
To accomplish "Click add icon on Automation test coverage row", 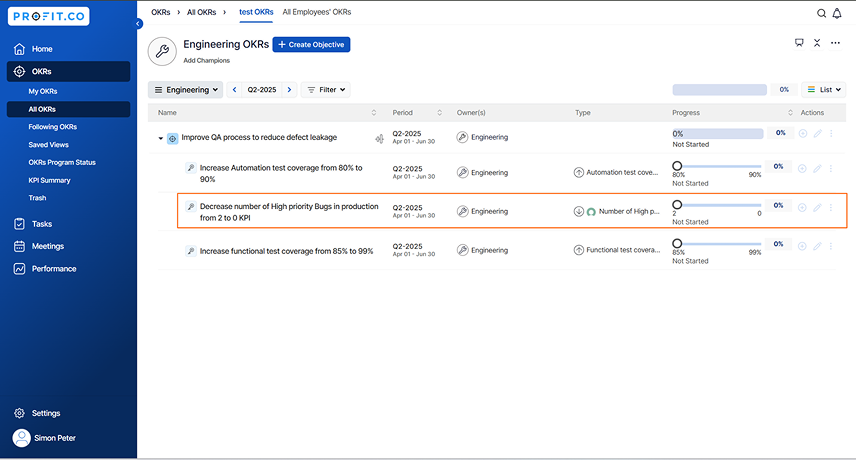I will pyautogui.click(x=802, y=169).
